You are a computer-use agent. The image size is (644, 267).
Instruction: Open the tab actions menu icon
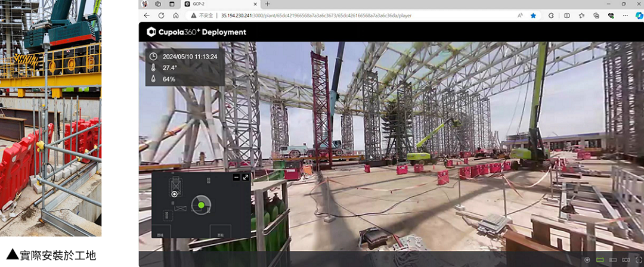click(171, 4)
